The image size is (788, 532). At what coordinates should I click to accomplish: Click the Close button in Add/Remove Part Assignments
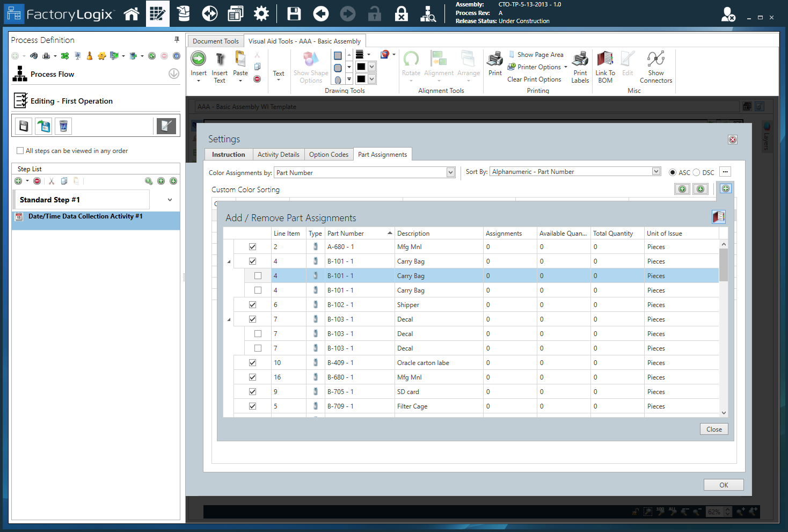[713, 429]
